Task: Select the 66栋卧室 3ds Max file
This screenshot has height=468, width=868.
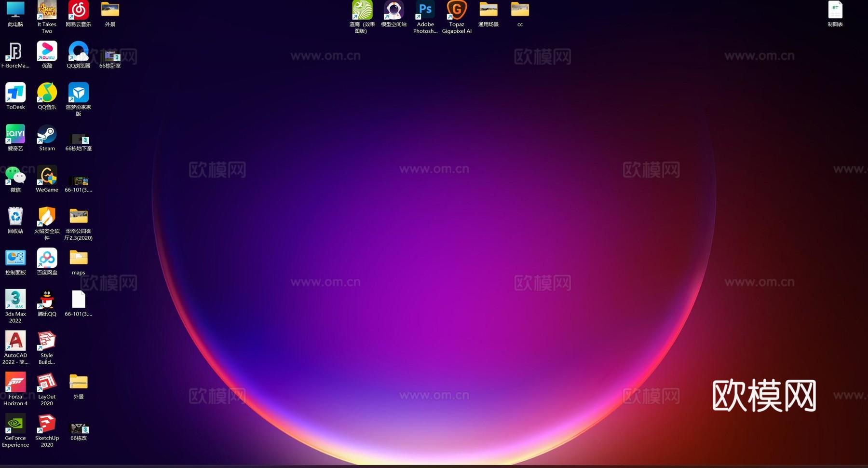Action: coord(110,55)
